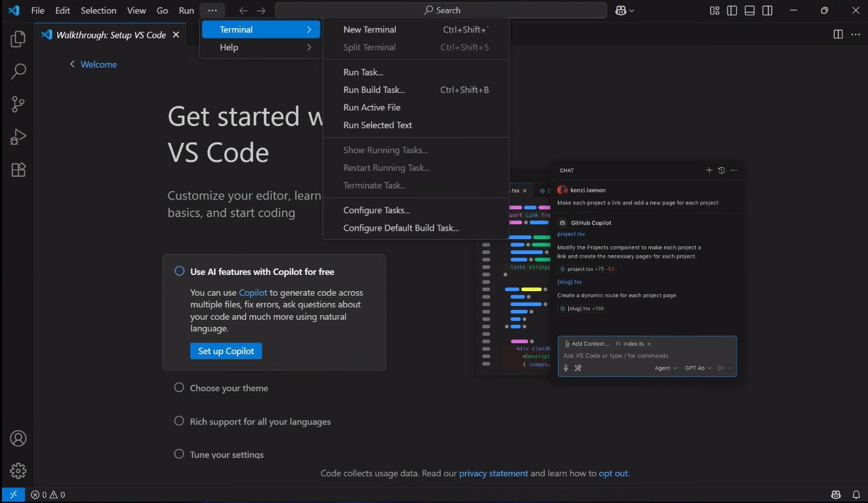
Task: Choose New Terminal from the menu
Action: (415, 29)
